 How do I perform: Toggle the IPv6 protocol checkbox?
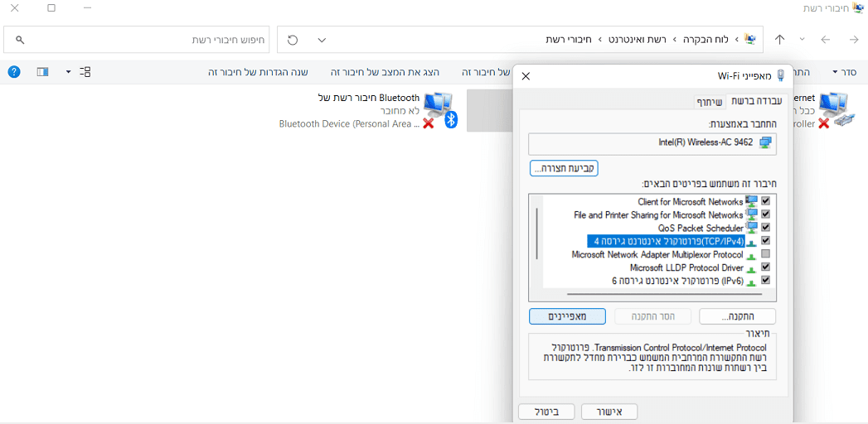766,280
